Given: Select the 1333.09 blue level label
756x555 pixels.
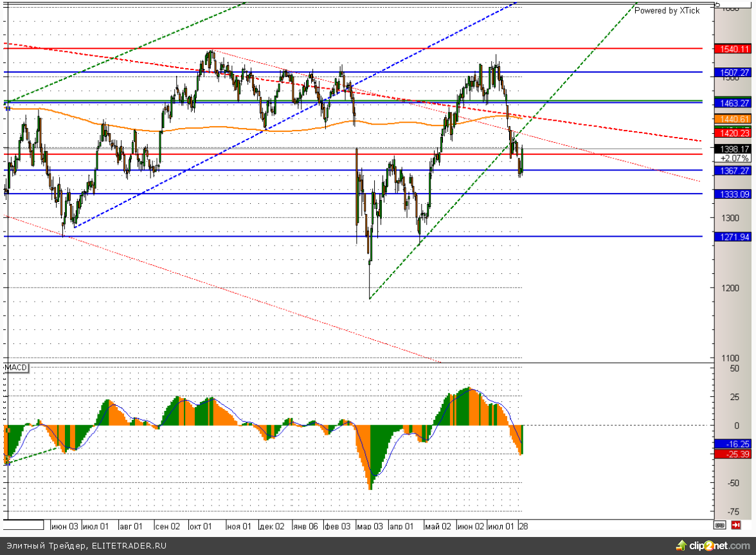Looking at the screenshot, I should pyautogui.click(x=732, y=194).
